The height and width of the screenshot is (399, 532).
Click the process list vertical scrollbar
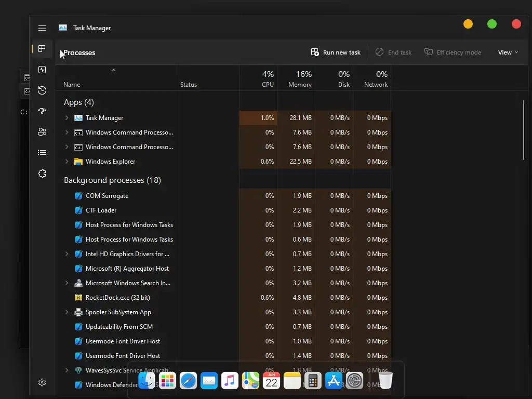click(524, 130)
